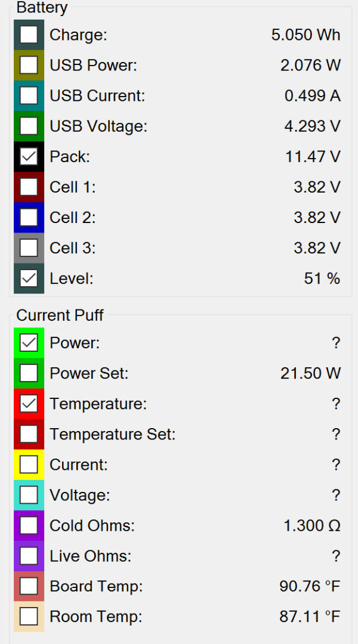This screenshot has width=358, height=644.
Task: Uncheck the Pack voltage checkbox
Action: 29,157
